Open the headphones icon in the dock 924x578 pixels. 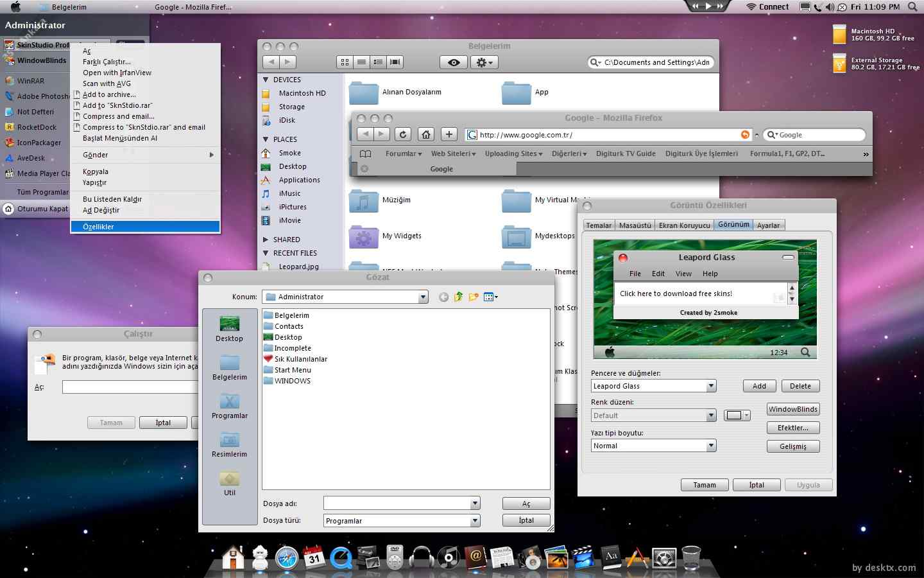(x=422, y=557)
